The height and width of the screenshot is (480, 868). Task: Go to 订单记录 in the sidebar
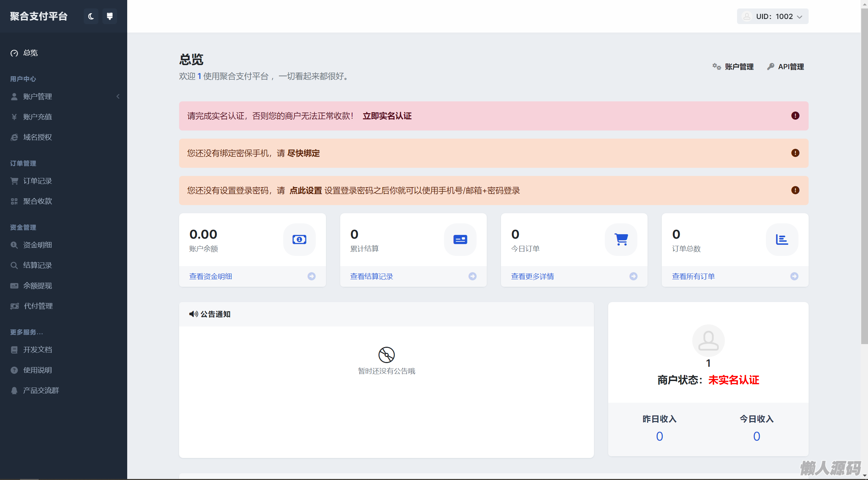click(x=37, y=181)
